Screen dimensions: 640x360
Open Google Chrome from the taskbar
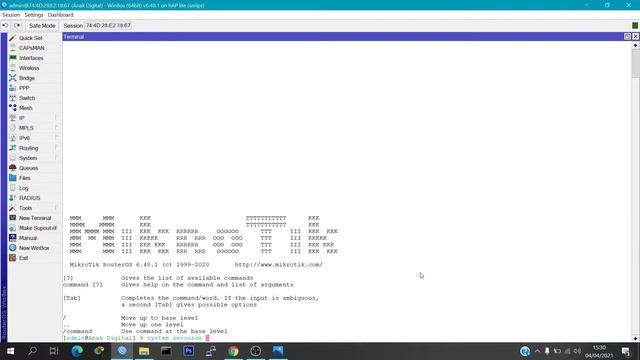233,351
